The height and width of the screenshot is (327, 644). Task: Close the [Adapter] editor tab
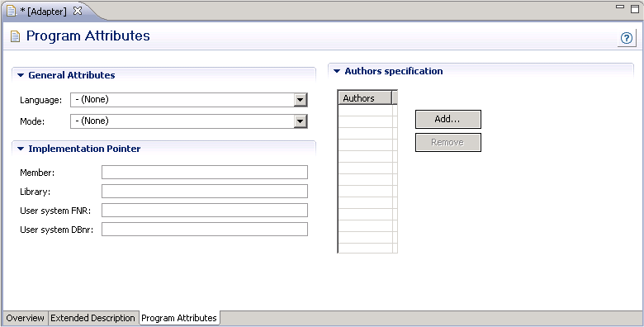(78, 11)
